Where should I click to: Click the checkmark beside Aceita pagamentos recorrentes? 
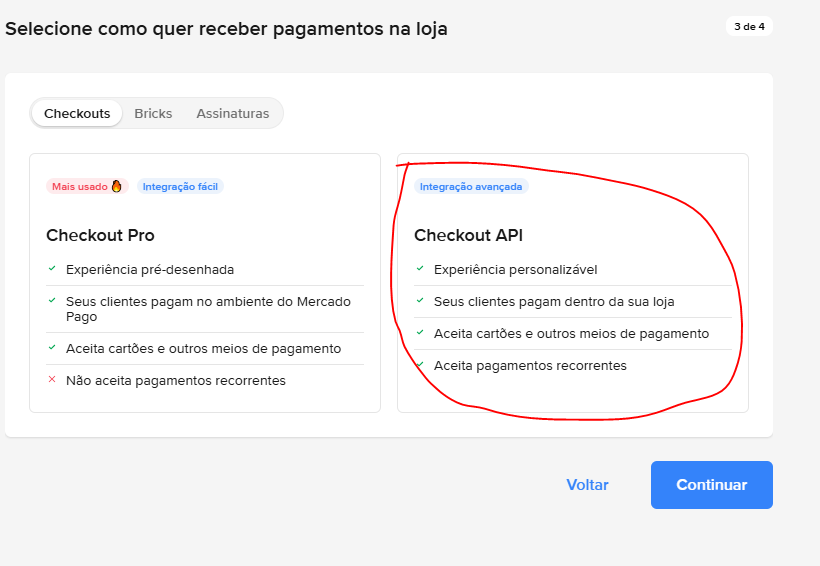tap(420, 365)
